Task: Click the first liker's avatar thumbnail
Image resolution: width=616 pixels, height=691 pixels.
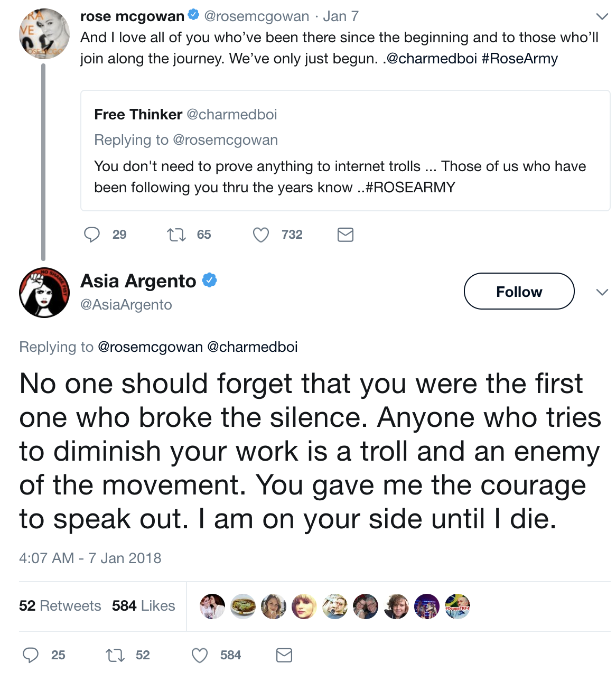Action: pos(212,606)
